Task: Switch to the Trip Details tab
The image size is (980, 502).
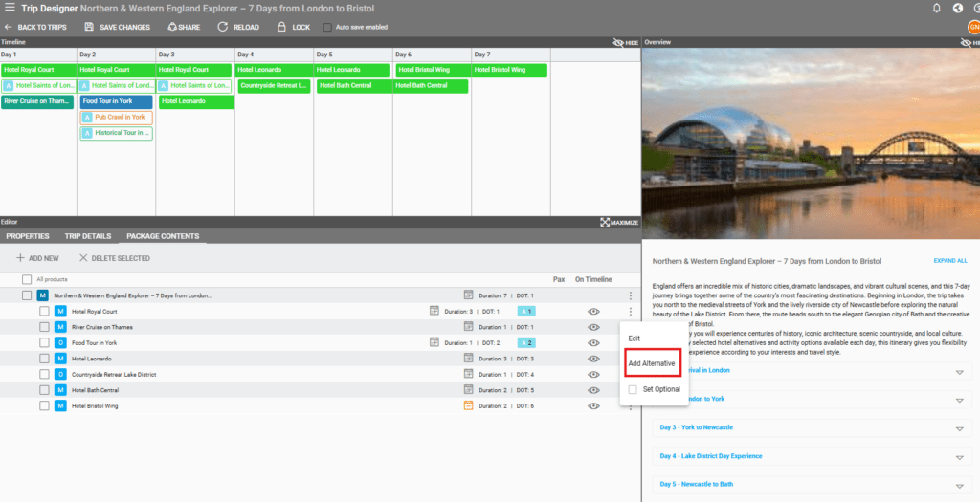Action: click(87, 236)
